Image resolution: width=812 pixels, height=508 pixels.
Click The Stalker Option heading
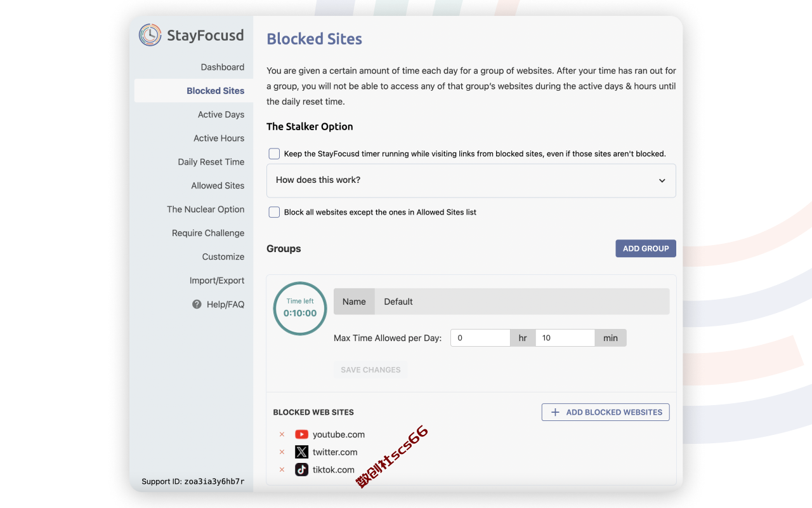point(310,126)
